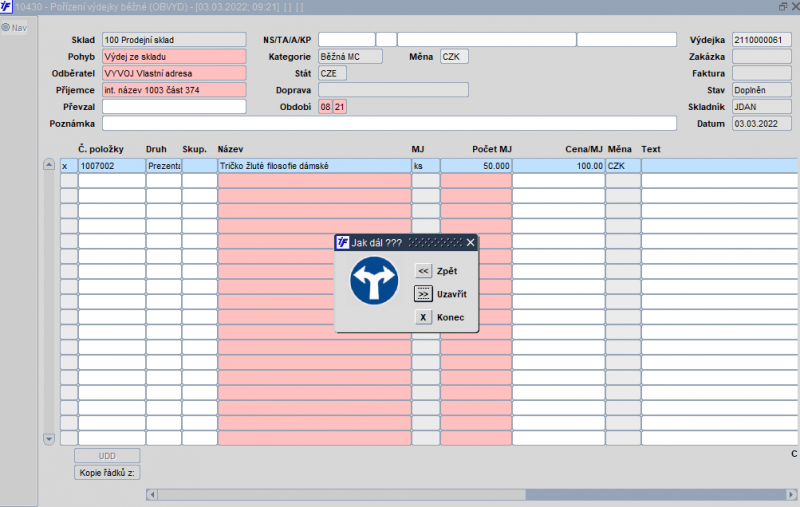The image size is (800, 507).
Task: Click the blue fork-arrow direction icon
Action: click(x=374, y=281)
